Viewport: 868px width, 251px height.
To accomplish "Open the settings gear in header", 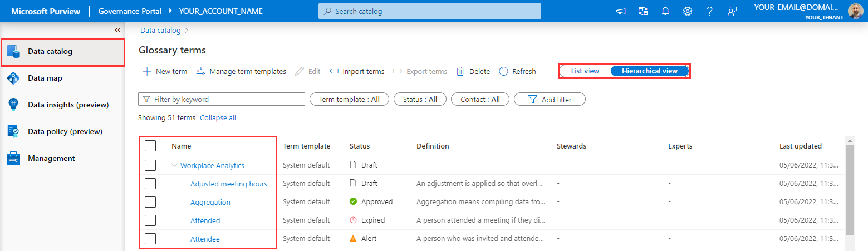I will click(x=688, y=11).
